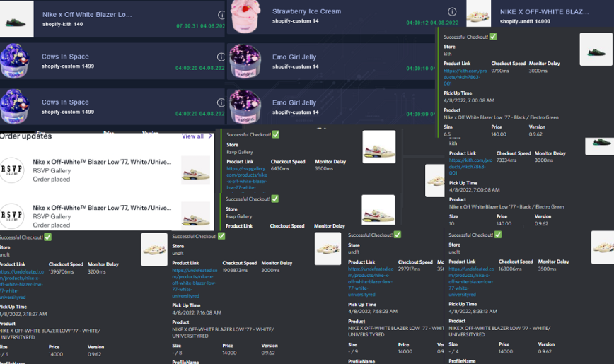This screenshot has height=364, width=614.
Task: Click checkout speed value 73334ms
Action: (506, 160)
